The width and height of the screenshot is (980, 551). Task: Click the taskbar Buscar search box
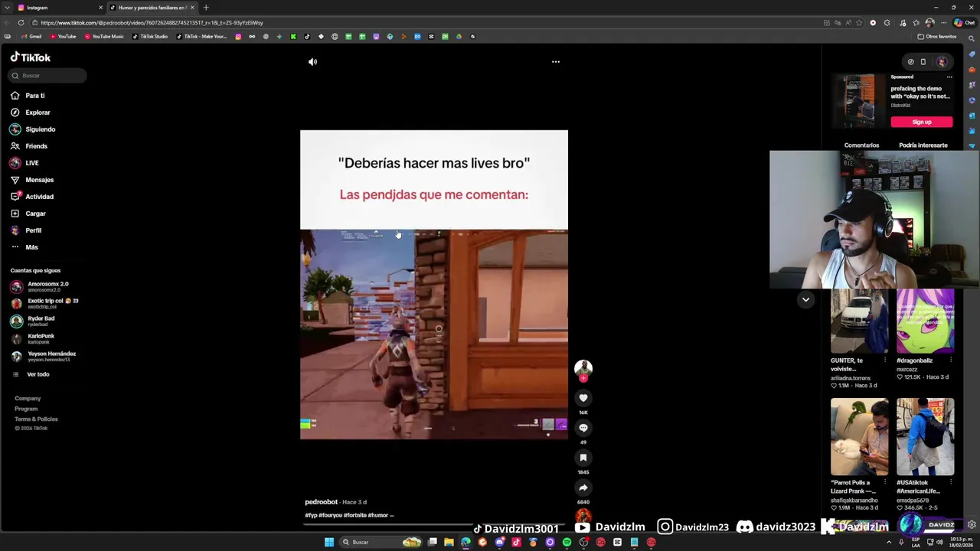(x=382, y=542)
